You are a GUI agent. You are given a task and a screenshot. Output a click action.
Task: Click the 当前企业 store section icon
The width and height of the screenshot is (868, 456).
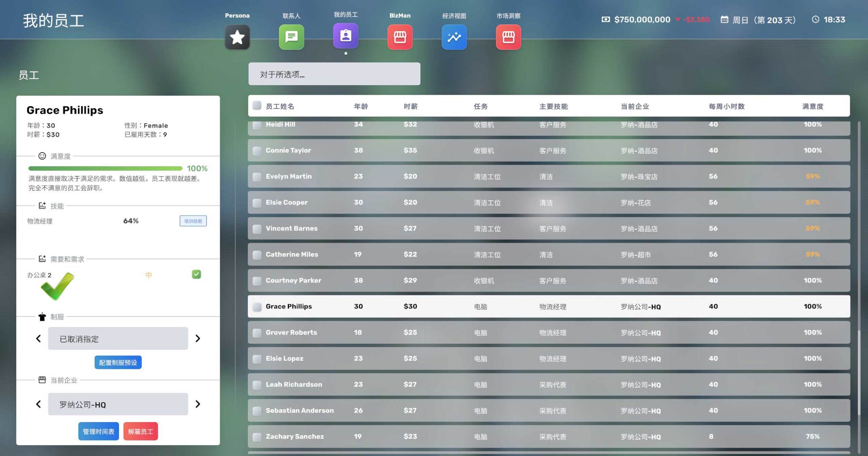(x=42, y=379)
